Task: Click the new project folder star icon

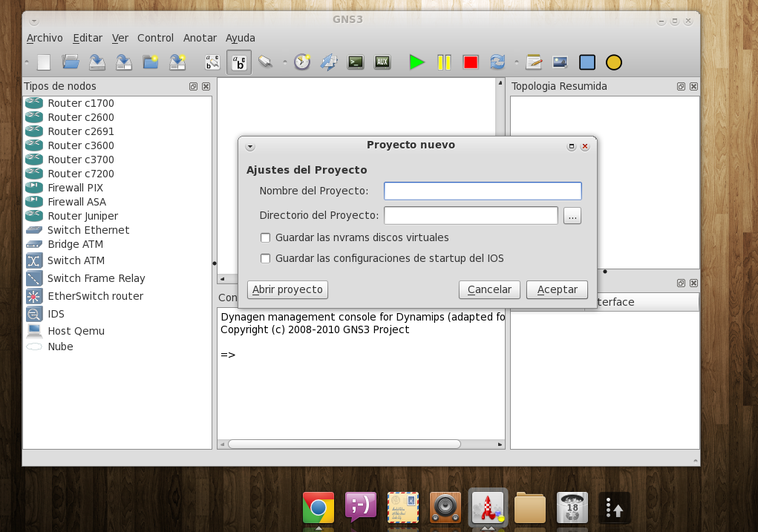Action: click(151, 62)
